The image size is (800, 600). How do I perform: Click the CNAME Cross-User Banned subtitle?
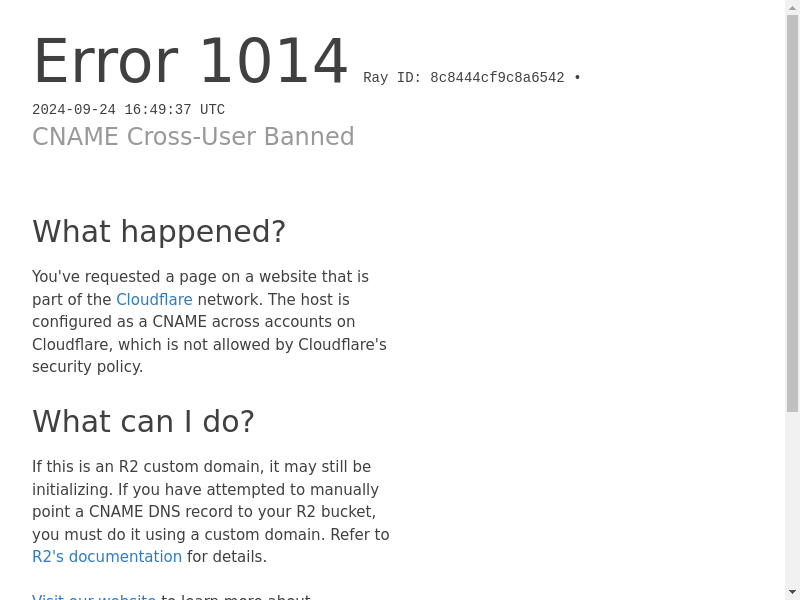click(x=193, y=137)
